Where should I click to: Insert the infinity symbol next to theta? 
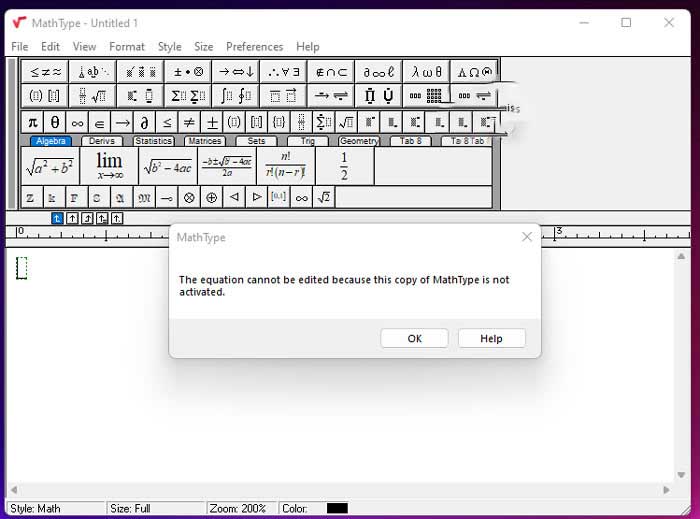(x=77, y=122)
